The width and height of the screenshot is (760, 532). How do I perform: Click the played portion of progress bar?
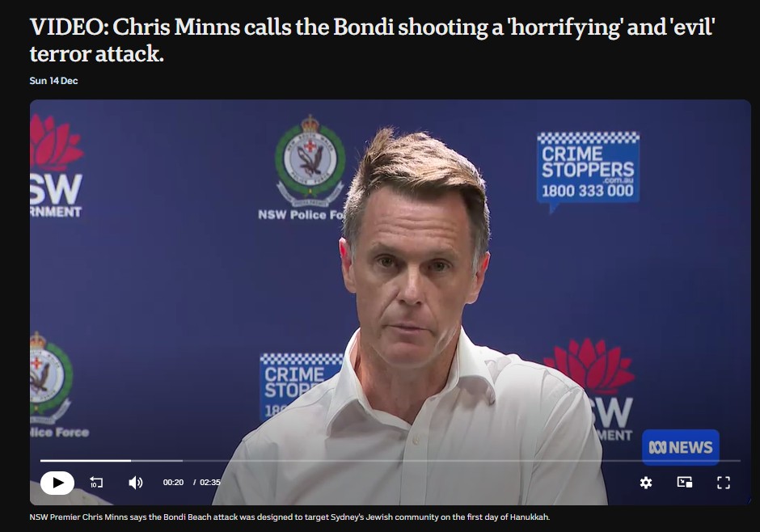[86, 460]
